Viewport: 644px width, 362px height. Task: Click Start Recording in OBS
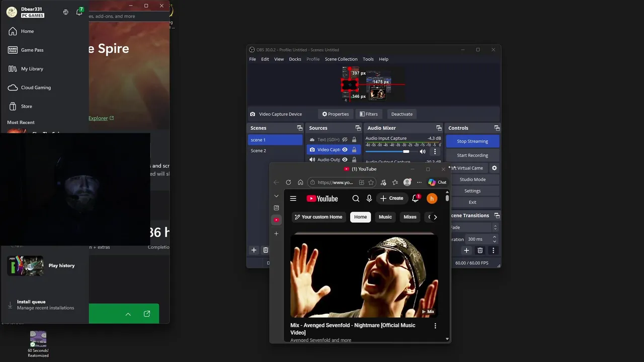pos(472,155)
